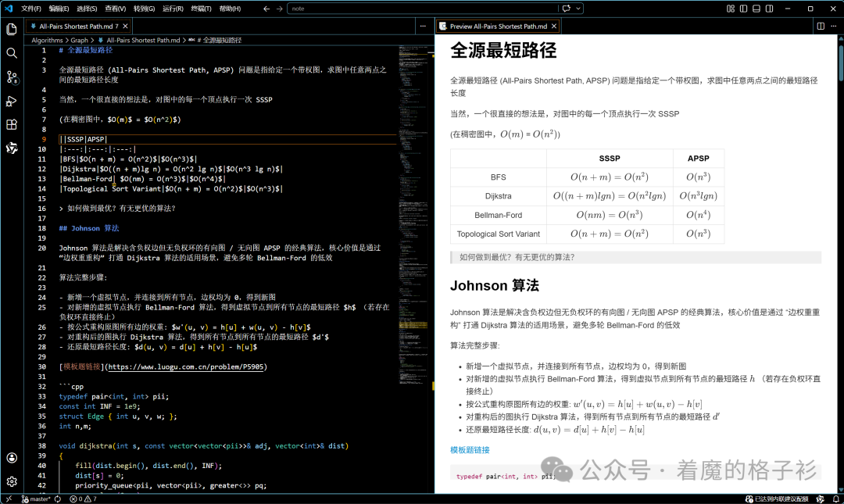Synchronize changes icon in status bar

[58, 499]
